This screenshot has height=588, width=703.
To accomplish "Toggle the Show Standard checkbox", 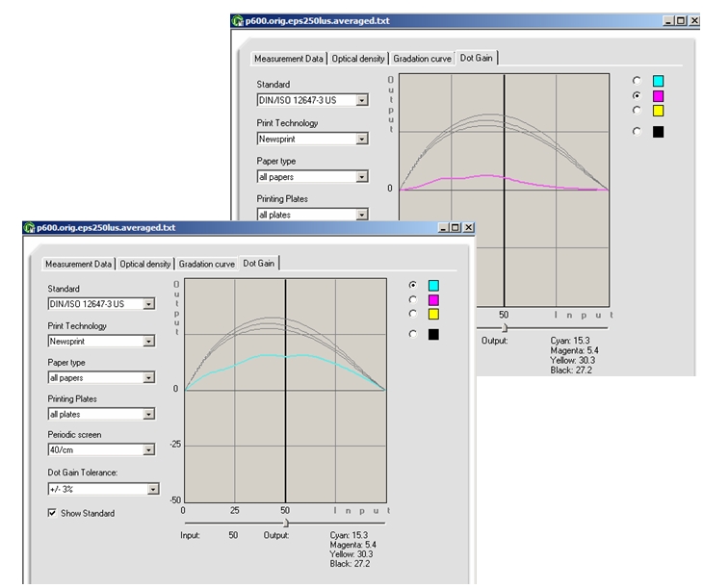I will coord(52,513).
